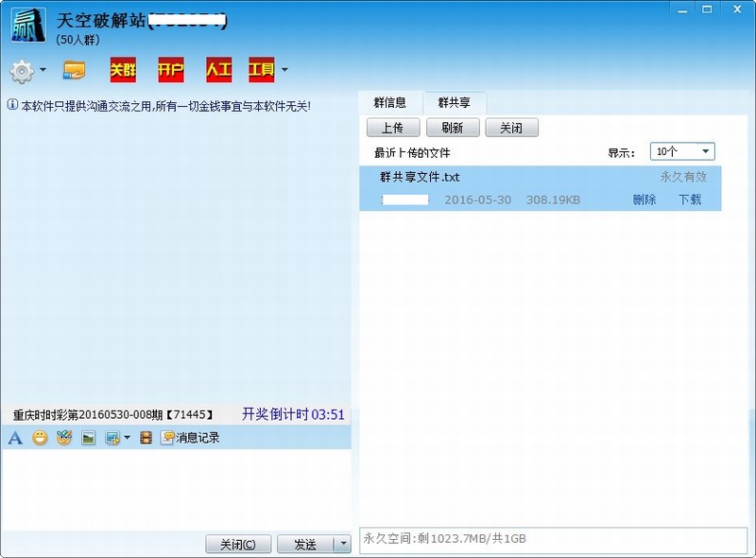
Task: Click the 刷新 refresh button
Action: tap(452, 127)
